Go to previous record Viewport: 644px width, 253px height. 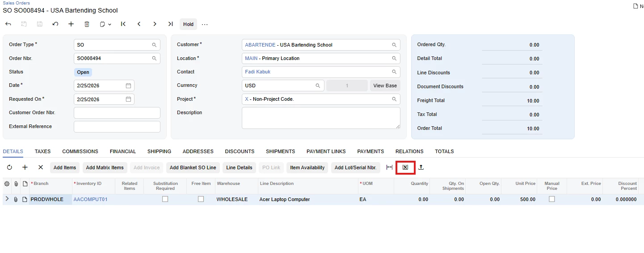(x=139, y=24)
